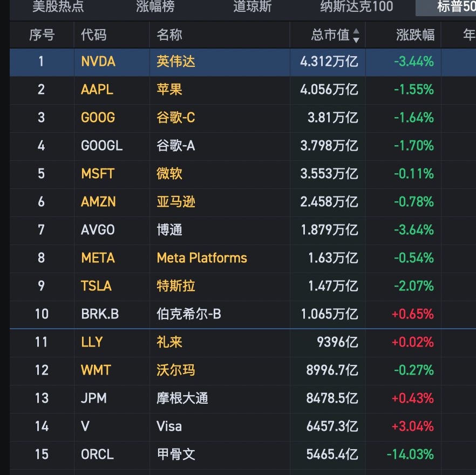
Task: Select the LLY stock code
Action: [x=92, y=342]
